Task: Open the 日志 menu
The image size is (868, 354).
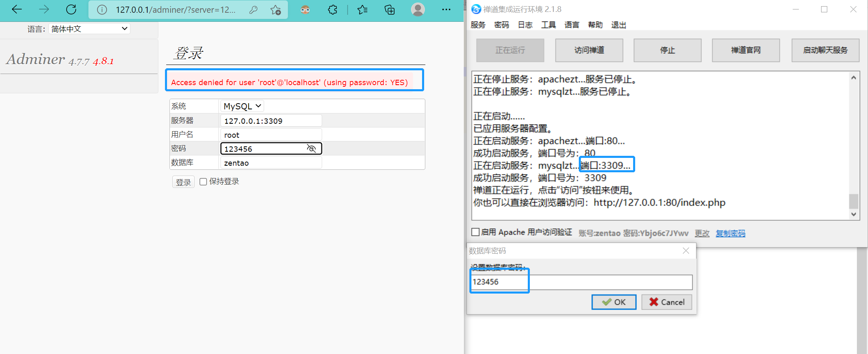Action: coord(525,25)
